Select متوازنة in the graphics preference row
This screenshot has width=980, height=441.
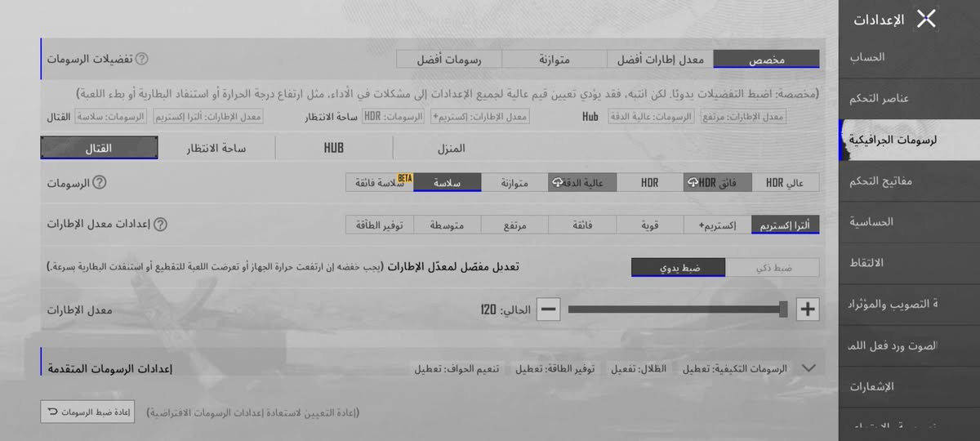555,59
